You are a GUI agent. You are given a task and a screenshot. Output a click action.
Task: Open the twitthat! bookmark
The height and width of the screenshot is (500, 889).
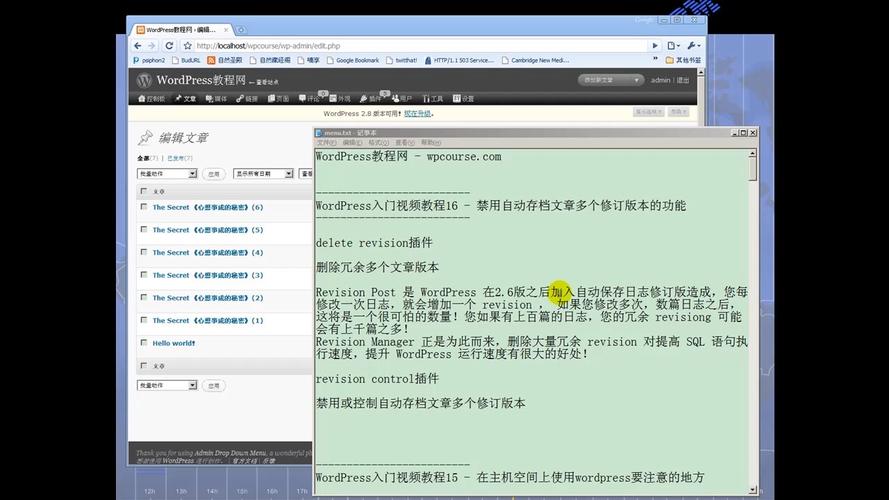401,60
